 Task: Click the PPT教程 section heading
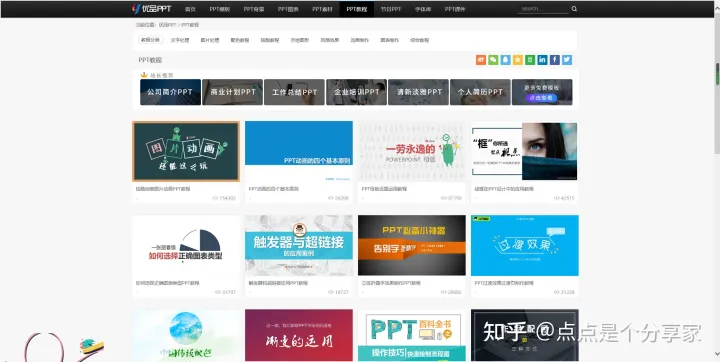coord(150,60)
